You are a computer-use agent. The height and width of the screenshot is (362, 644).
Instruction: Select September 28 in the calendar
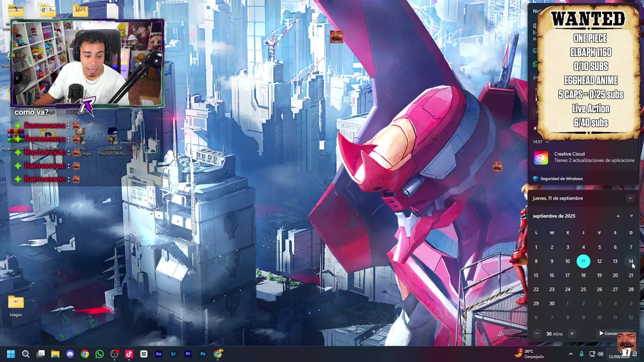[x=631, y=289]
